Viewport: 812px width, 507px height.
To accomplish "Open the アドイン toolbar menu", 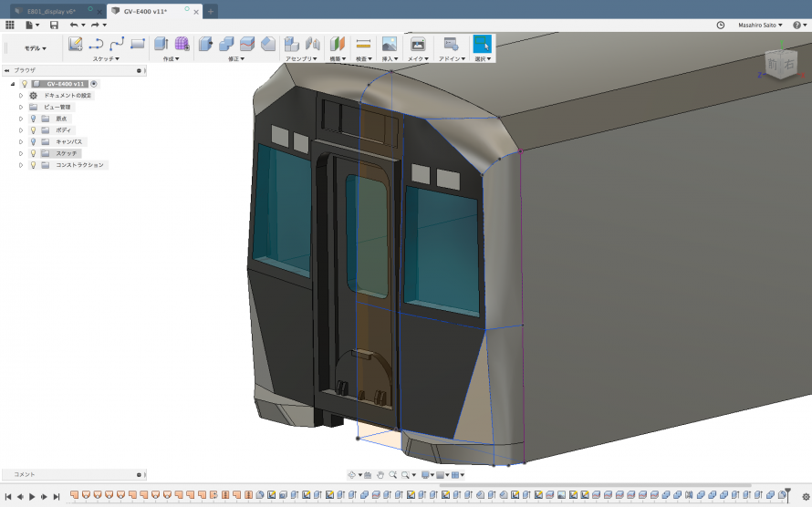I will 452,59.
